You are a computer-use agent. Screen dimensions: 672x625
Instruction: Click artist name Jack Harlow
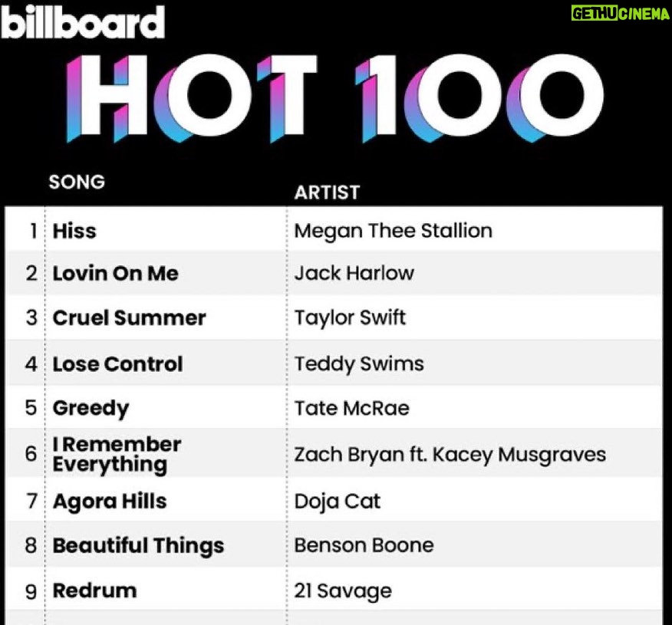coord(354,274)
